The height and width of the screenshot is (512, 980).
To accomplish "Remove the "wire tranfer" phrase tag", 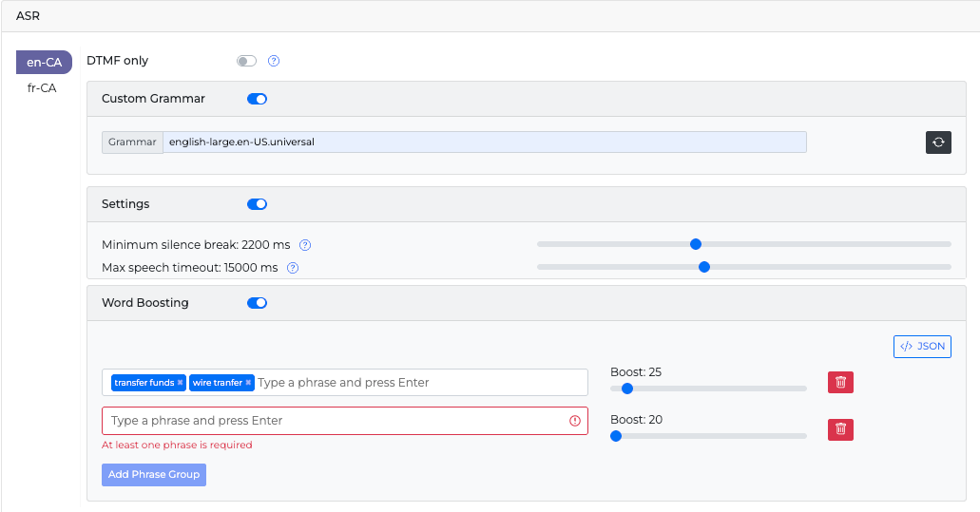I will (248, 383).
